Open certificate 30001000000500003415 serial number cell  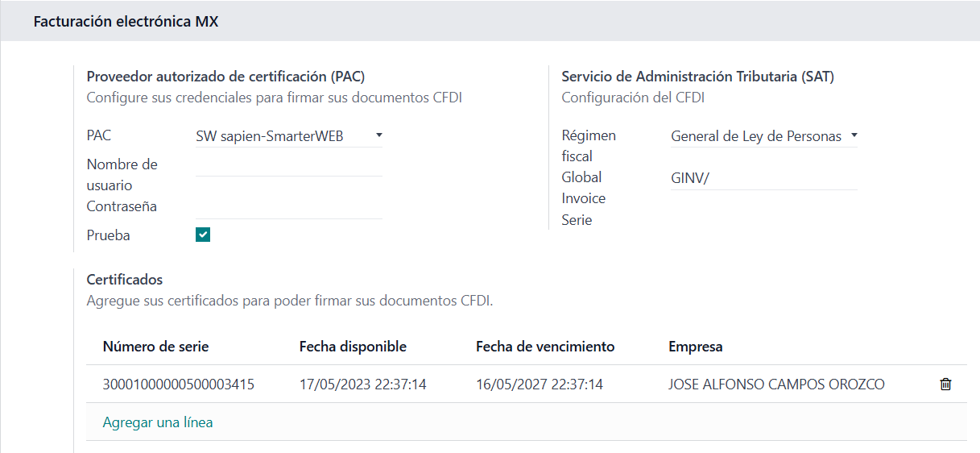[179, 384]
